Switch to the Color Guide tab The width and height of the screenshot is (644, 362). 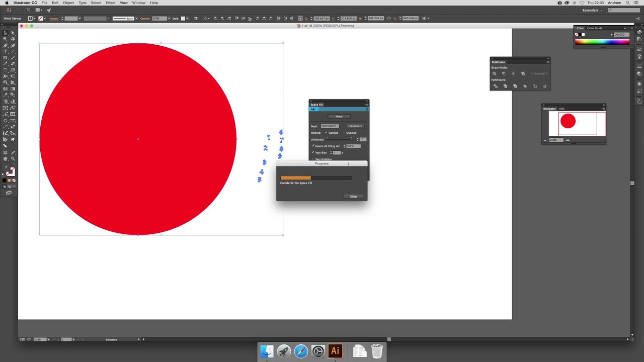(x=595, y=28)
